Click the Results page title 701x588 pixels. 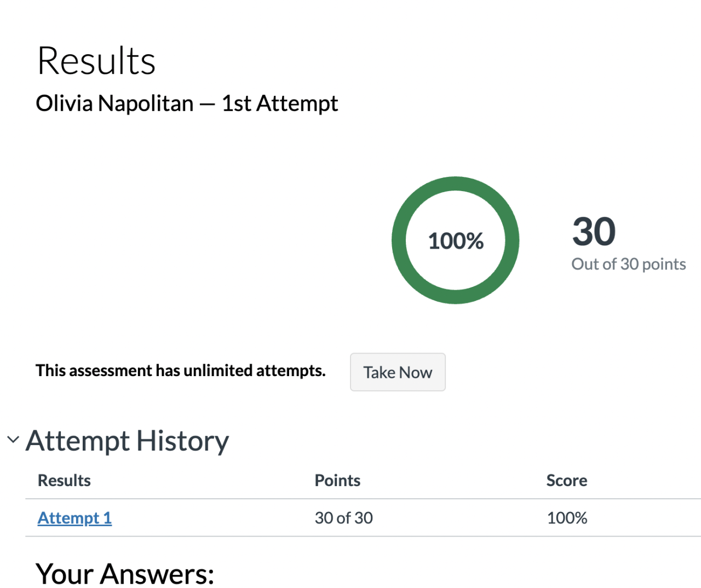coord(96,60)
